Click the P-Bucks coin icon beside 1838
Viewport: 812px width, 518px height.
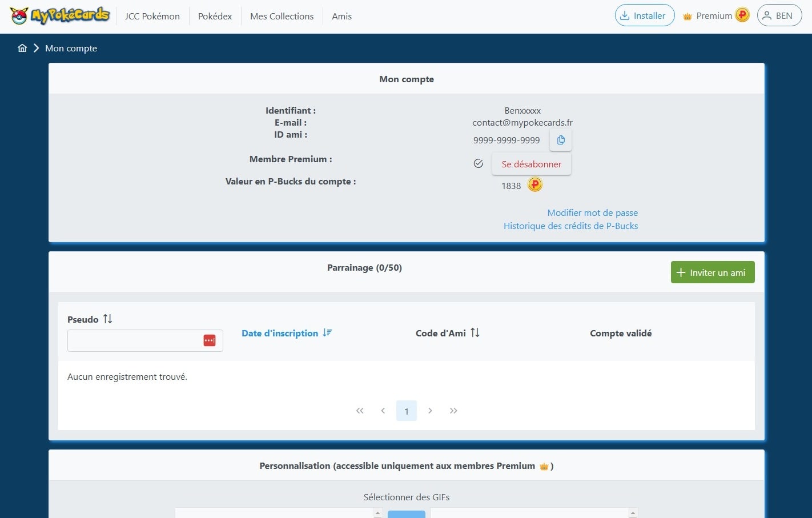click(x=534, y=184)
